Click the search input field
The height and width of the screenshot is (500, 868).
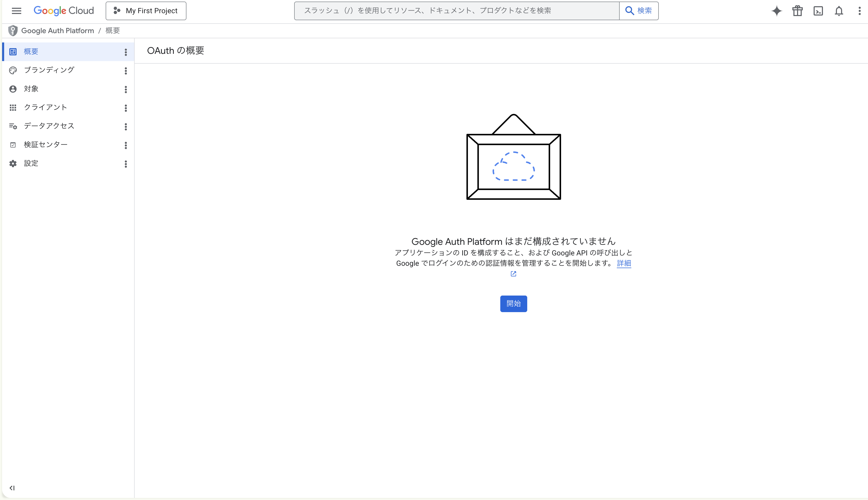point(457,11)
